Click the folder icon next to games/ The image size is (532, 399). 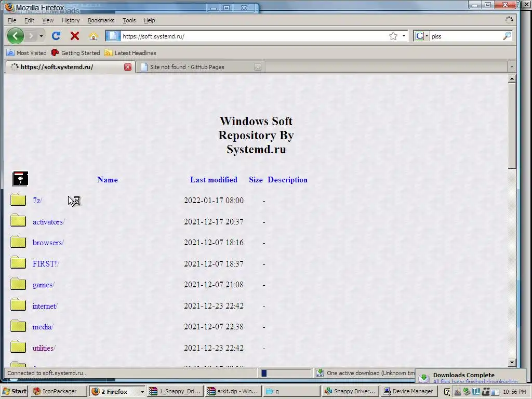tap(18, 284)
